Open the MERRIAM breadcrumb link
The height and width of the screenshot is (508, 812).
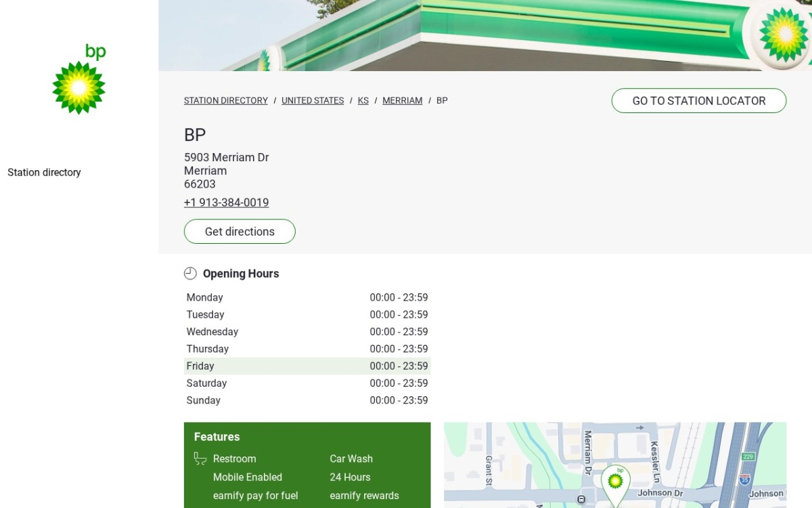[x=402, y=100]
